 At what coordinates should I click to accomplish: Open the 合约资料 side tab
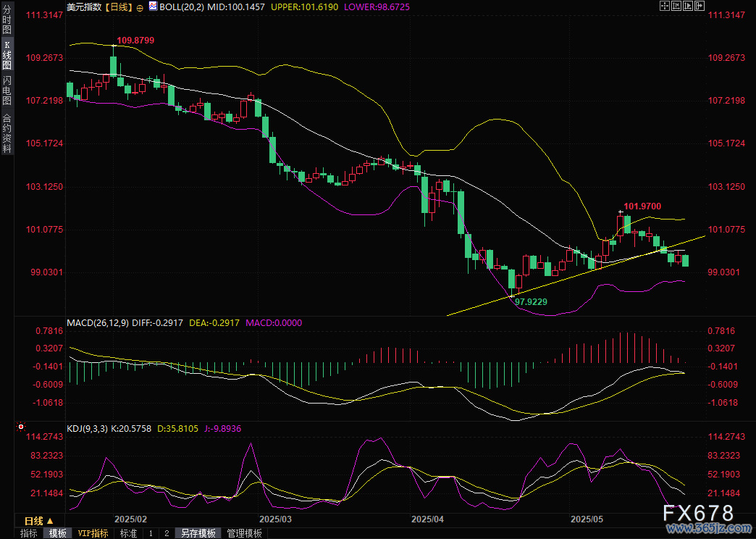[7, 133]
